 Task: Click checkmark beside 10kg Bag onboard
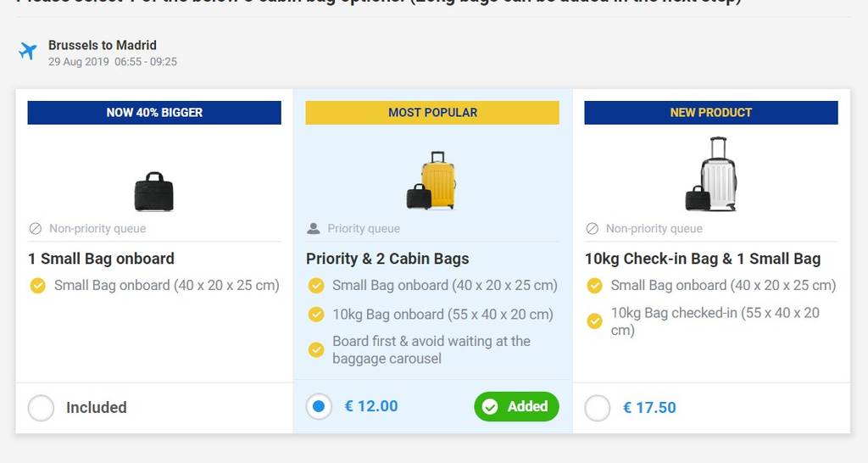coord(316,315)
